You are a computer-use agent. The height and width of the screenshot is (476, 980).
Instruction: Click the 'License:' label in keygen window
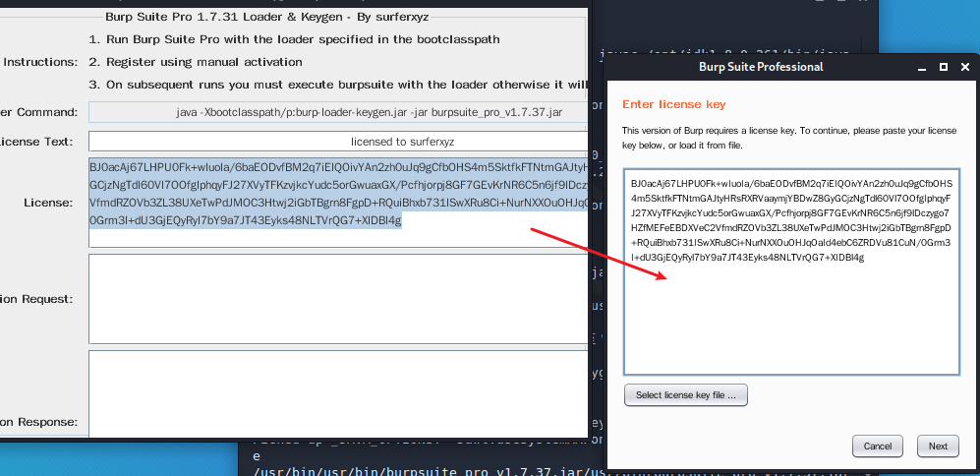(49, 203)
